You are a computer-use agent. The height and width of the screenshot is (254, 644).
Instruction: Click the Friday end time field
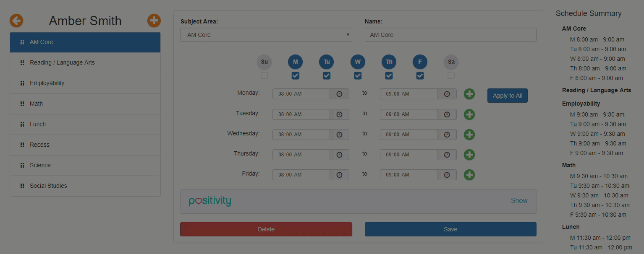[409, 175]
